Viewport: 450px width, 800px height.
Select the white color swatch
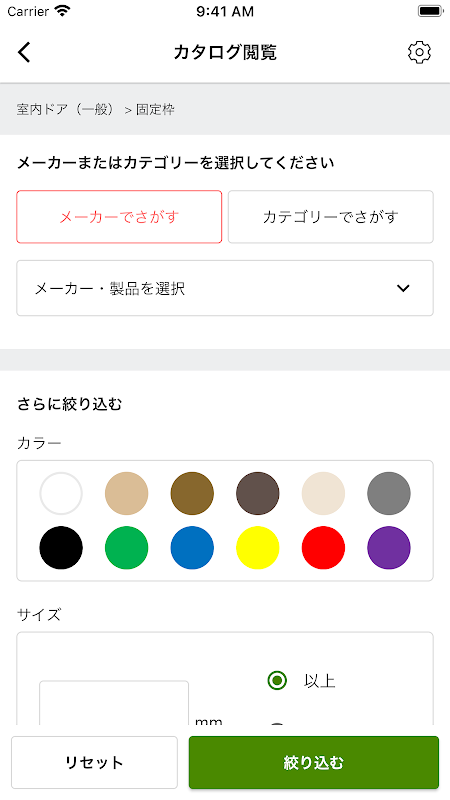(x=61, y=493)
